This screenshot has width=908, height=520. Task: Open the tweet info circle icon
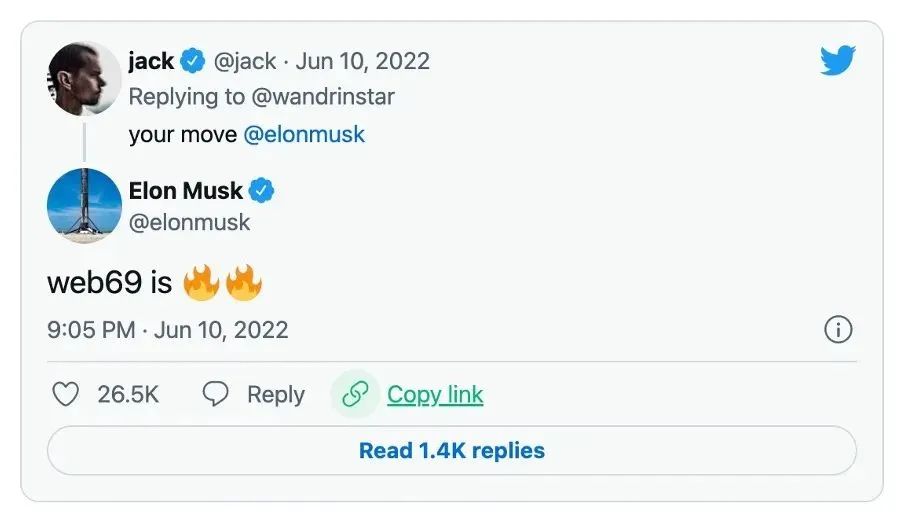point(837,330)
